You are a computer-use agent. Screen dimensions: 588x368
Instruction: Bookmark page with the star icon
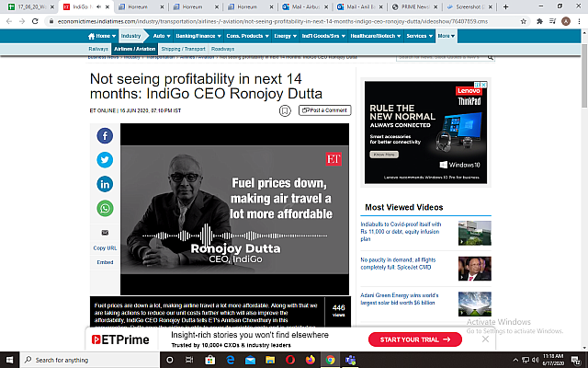pyautogui.click(x=524, y=21)
